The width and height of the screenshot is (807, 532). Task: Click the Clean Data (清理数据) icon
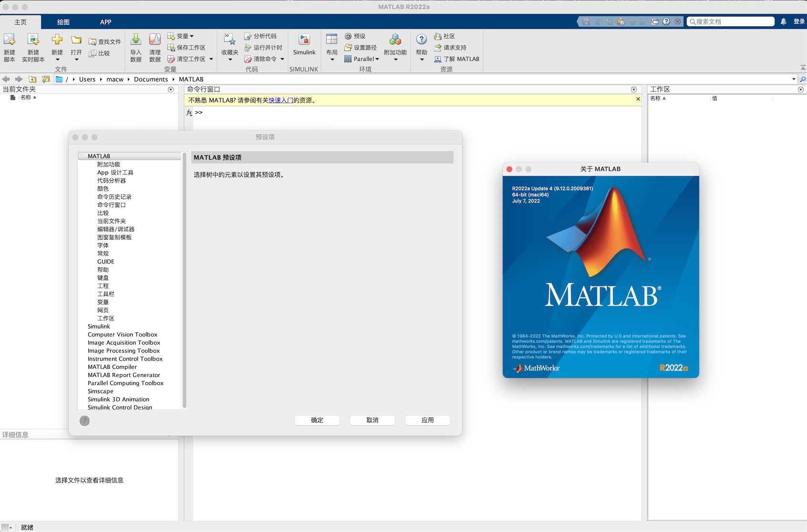point(155,39)
